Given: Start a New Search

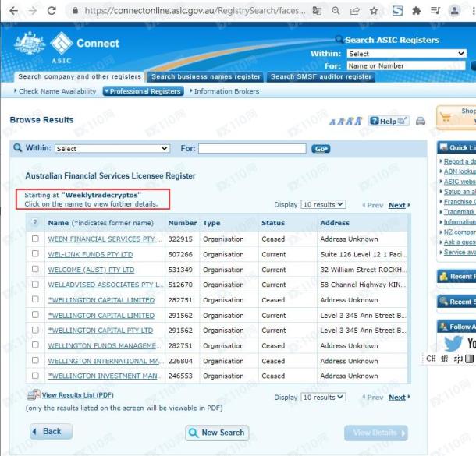Looking at the screenshot, I should pyautogui.click(x=217, y=433).
